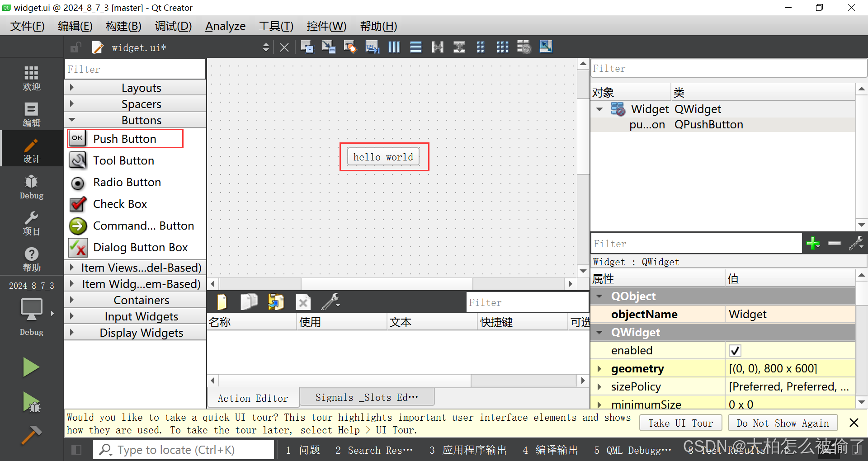Click Type to locate search field

(x=184, y=450)
